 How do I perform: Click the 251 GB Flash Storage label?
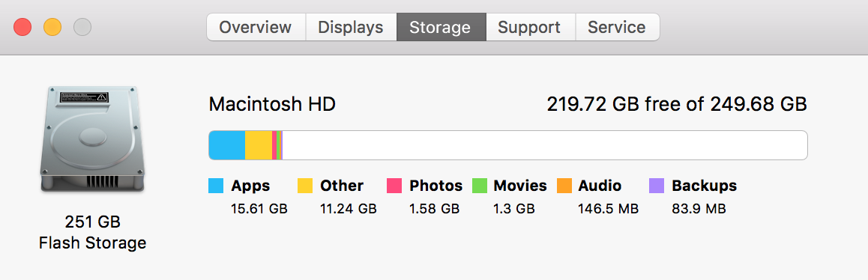[92, 232]
